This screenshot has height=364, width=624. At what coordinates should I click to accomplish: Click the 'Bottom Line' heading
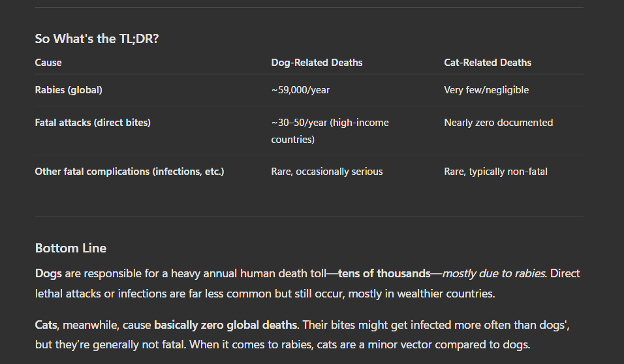click(70, 249)
